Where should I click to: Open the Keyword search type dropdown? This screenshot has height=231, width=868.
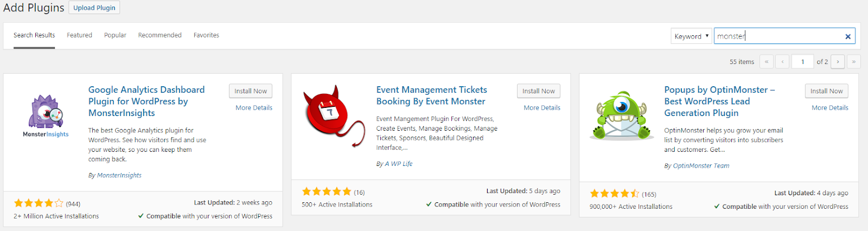[691, 36]
